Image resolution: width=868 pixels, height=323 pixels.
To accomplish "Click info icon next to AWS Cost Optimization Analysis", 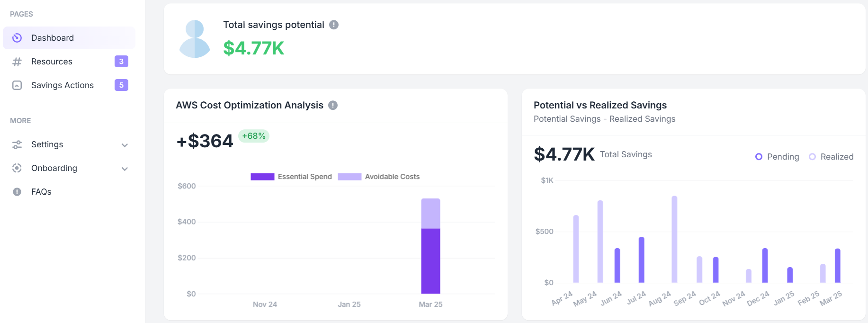I will [333, 105].
